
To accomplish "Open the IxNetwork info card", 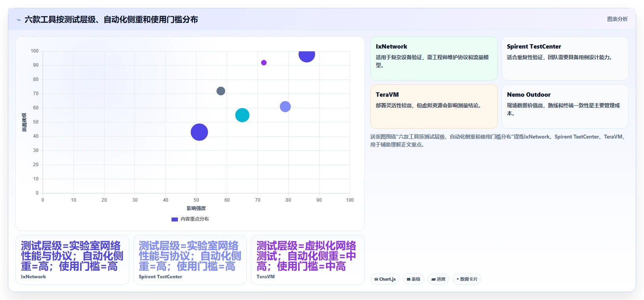I will 434,58.
